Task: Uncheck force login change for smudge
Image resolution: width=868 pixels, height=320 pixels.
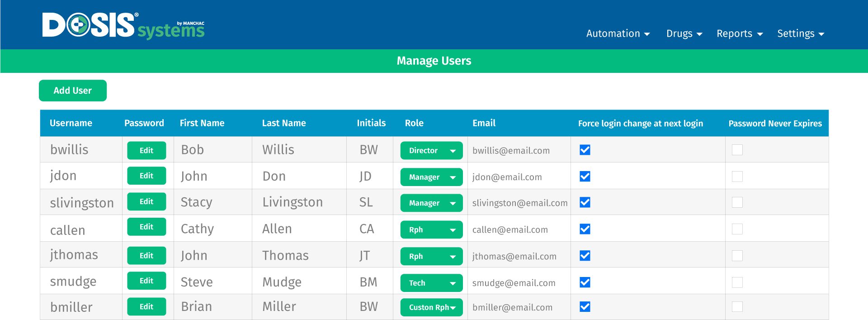Action: coord(585,282)
